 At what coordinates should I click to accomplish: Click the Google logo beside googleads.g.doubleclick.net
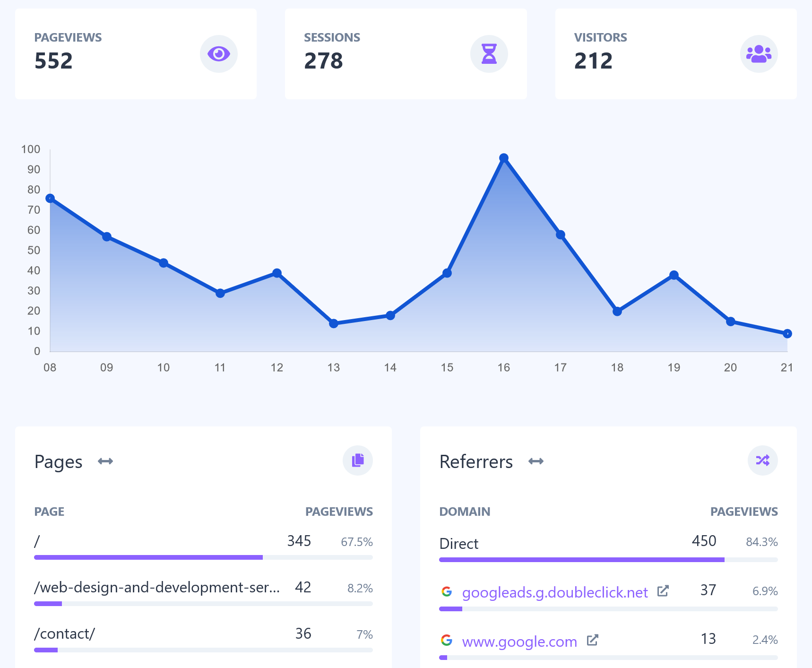click(x=447, y=591)
